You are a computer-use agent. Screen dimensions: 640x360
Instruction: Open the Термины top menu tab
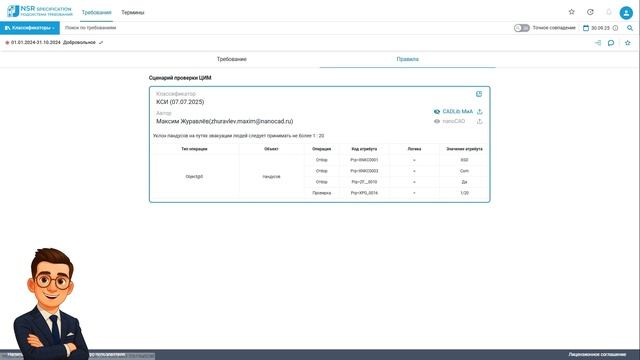133,12
